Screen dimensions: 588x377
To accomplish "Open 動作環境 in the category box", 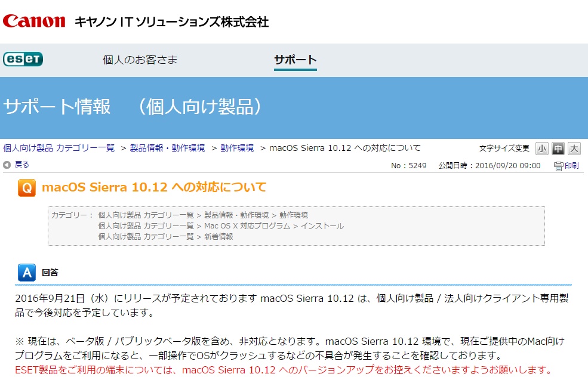I will pyautogui.click(x=294, y=215).
